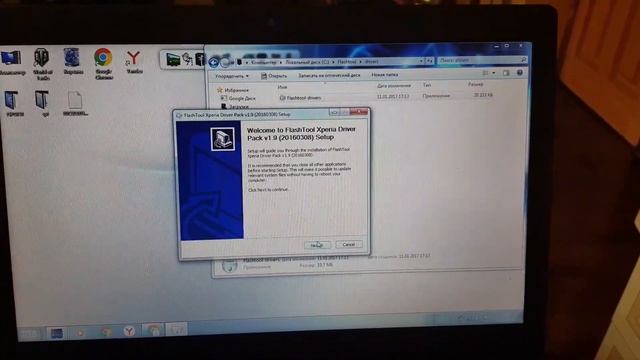Screen dimensions: 640x360
Task: Select Google Drive in the navigation pane
Action: coord(238,98)
